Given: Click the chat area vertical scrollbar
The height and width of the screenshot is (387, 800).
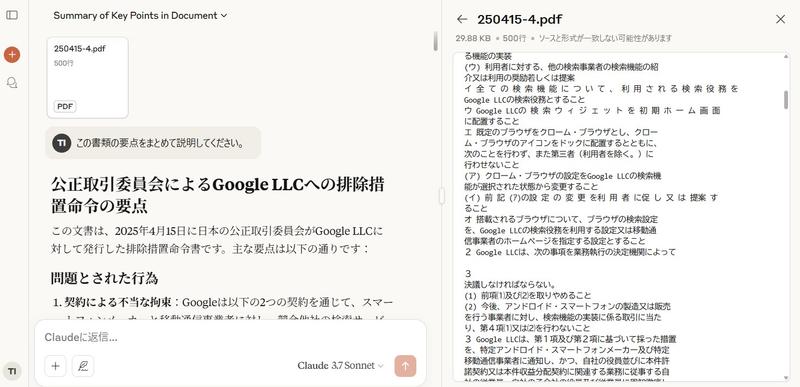Looking at the screenshot, I should [435, 41].
